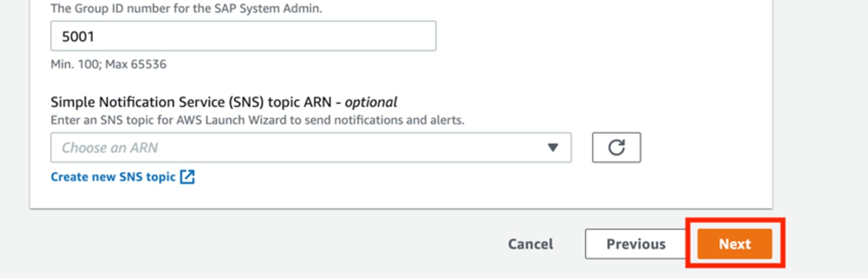The image size is (868, 279).
Task: Open the Create new SNS topic link
Action: point(113,177)
